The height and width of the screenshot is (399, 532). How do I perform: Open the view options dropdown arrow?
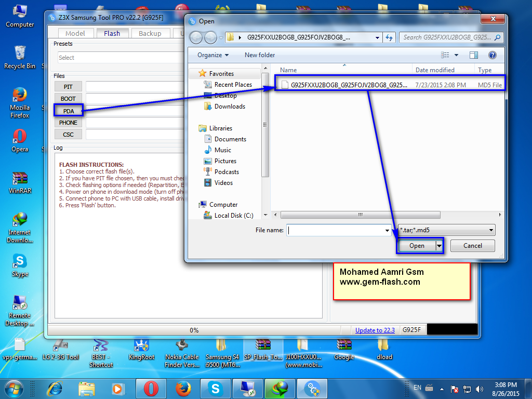456,55
